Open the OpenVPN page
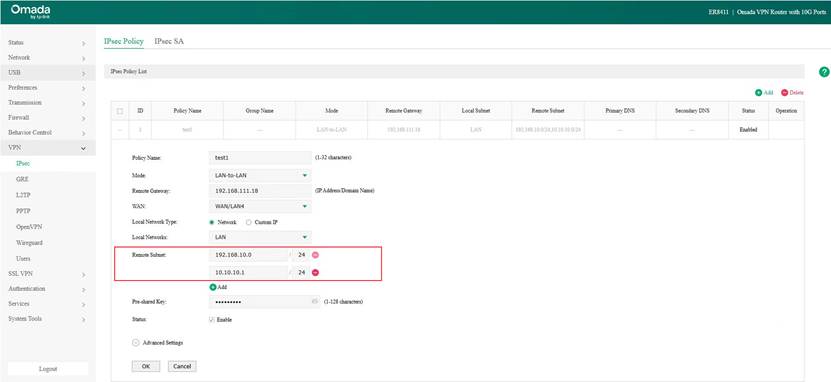 [29, 227]
